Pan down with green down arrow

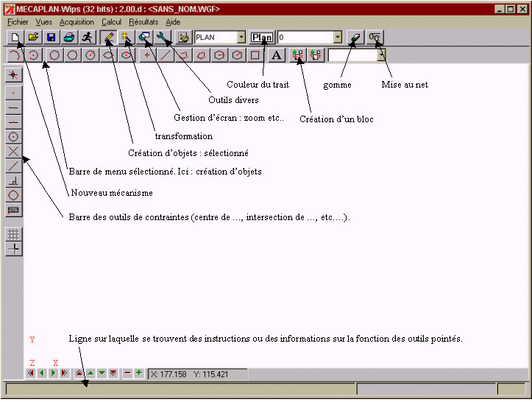pyautogui.click(x=102, y=373)
